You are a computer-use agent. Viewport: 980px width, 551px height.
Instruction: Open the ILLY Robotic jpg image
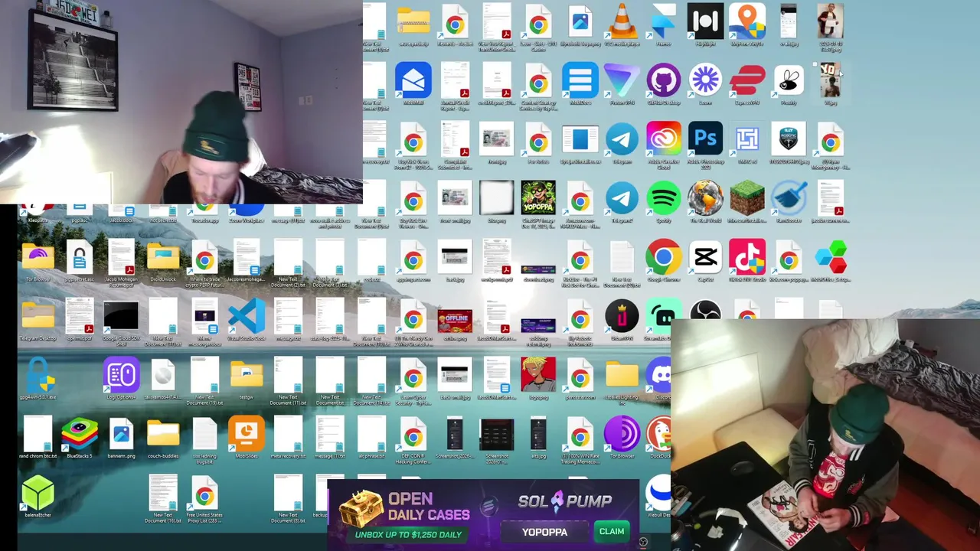click(789, 140)
